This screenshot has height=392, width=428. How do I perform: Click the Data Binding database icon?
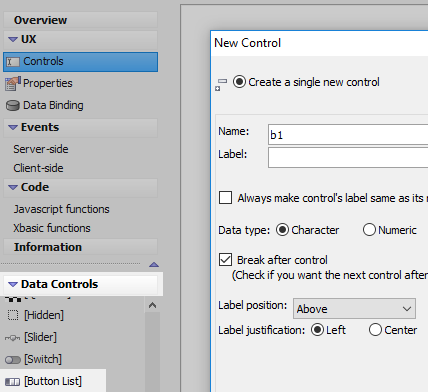tap(13, 106)
